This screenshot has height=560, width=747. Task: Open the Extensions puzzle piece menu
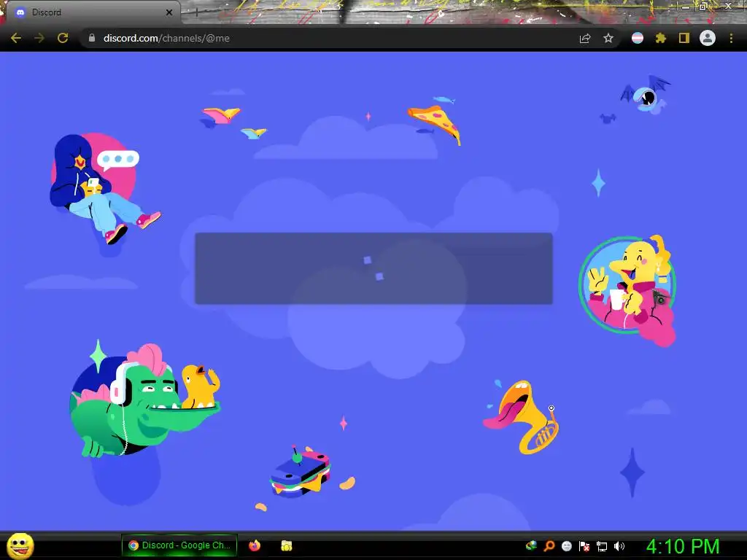[x=660, y=38]
